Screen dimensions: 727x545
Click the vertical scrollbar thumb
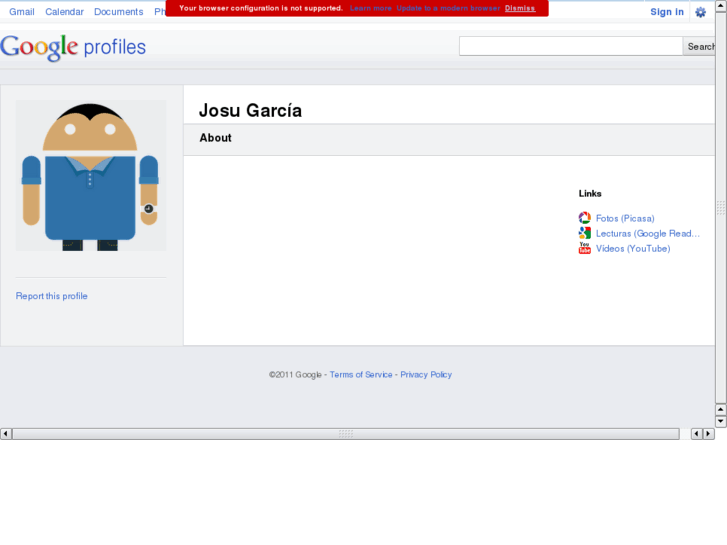[721, 208]
